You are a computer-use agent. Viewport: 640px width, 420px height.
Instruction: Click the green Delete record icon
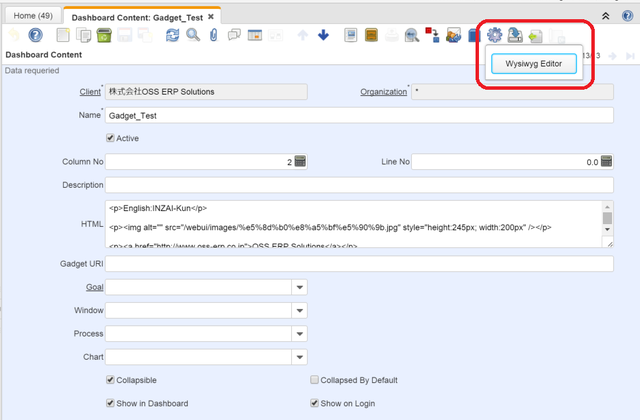click(102, 36)
